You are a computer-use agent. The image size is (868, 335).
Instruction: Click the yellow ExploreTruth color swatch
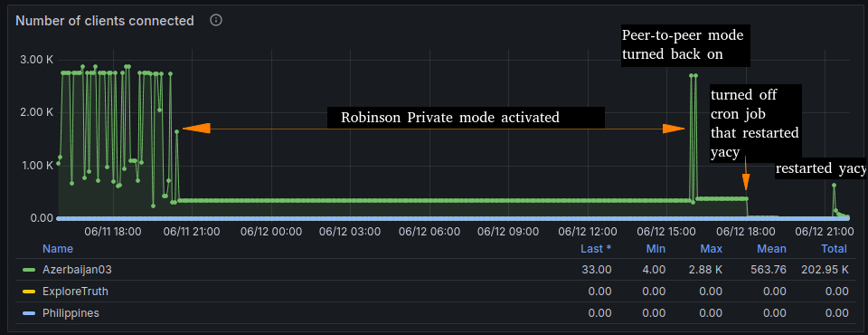(x=29, y=292)
